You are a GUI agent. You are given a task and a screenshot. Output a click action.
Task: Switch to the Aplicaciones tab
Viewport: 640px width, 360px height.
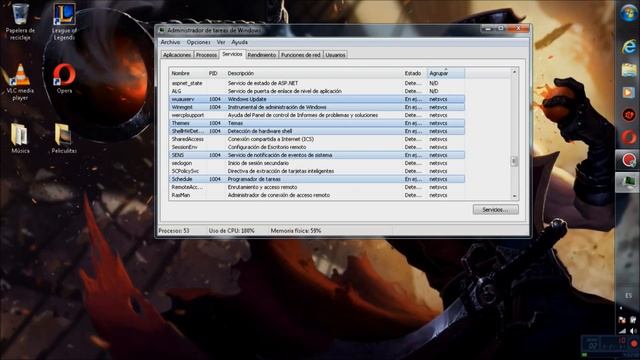pos(177,55)
